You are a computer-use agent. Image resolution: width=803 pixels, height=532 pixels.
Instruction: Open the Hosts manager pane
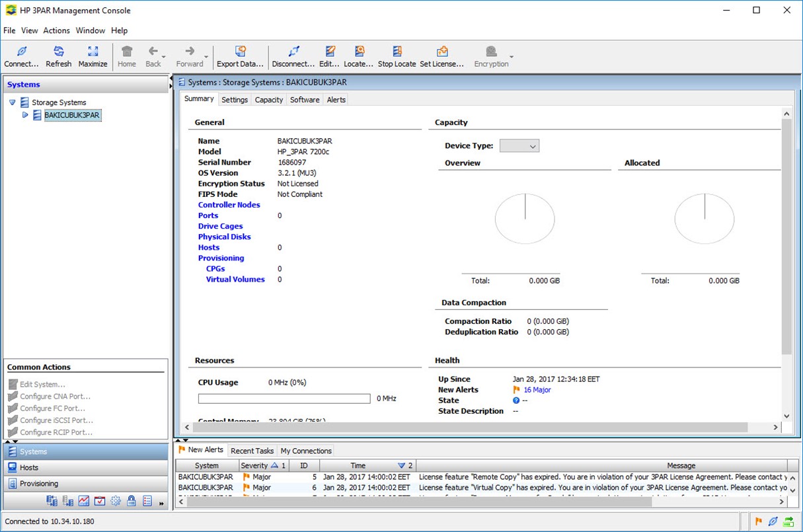tap(86, 467)
